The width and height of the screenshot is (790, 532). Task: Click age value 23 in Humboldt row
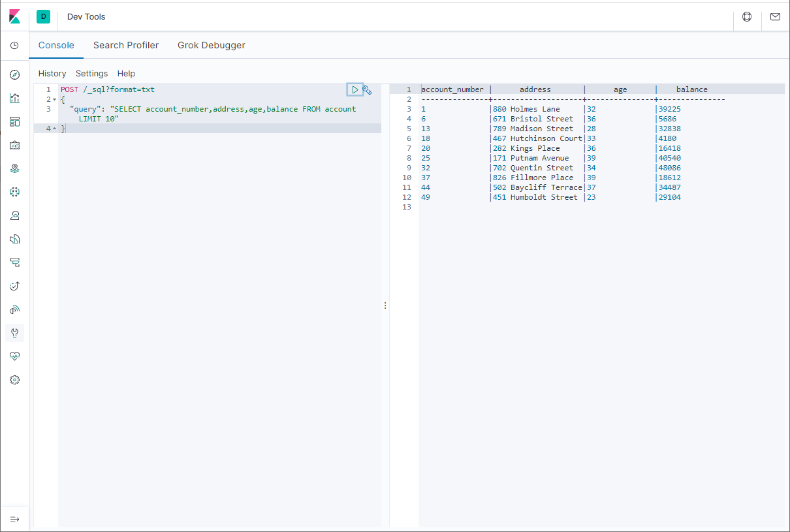[x=591, y=197]
